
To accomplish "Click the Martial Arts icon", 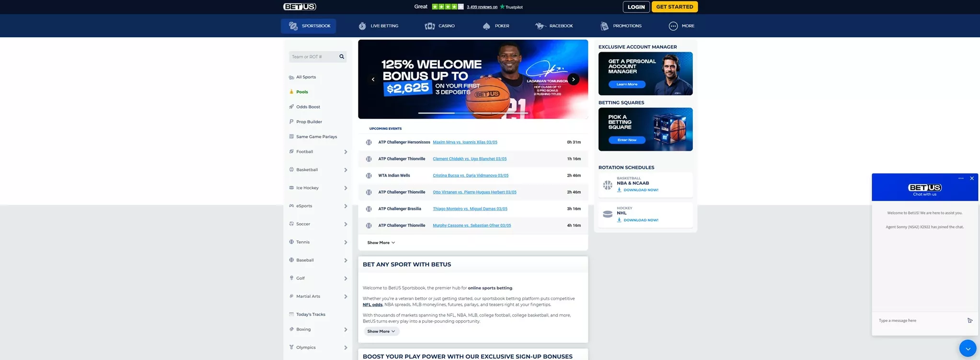I will (291, 296).
